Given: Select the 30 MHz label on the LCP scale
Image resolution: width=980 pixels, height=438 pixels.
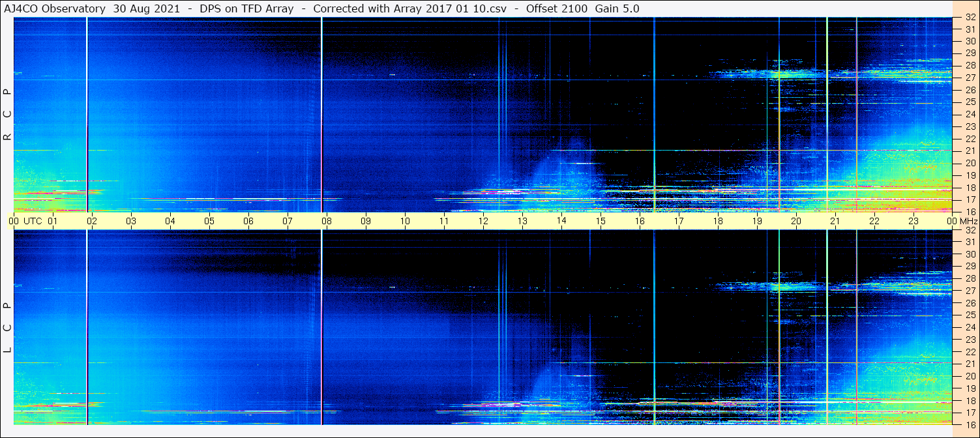Looking at the screenshot, I should click(x=969, y=254).
